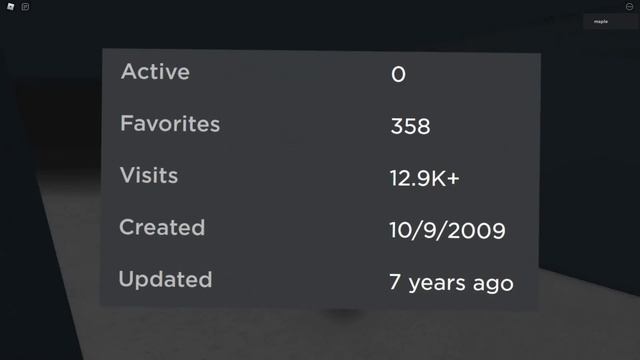640x360 pixels.
Task: Click the 7 years ago text
Action: (451, 283)
